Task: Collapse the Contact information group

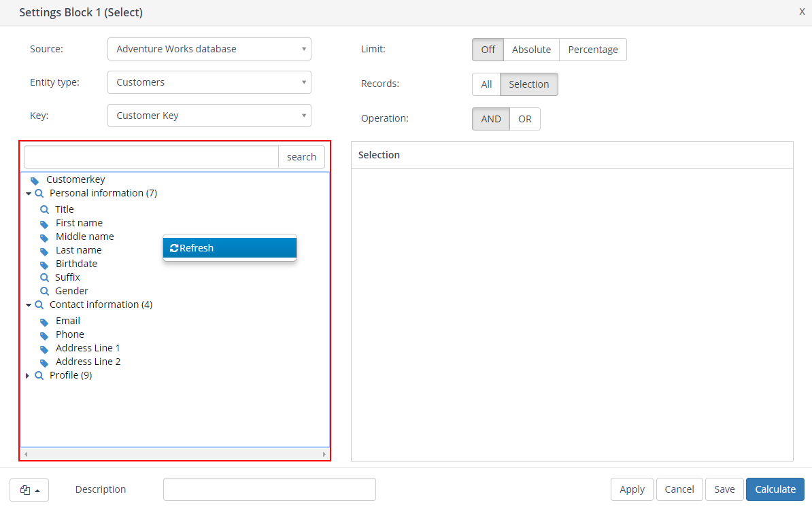Action: click(29, 305)
